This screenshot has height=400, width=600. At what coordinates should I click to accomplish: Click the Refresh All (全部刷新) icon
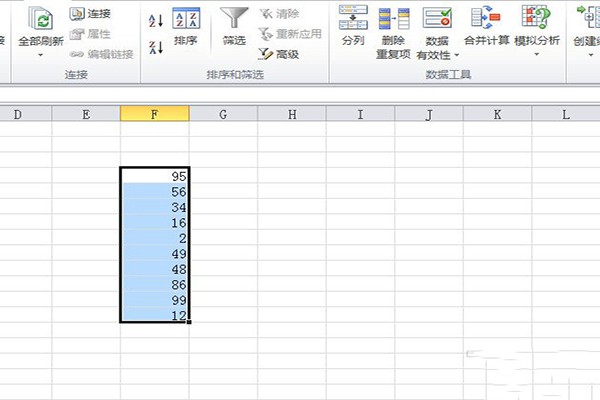point(41,18)
